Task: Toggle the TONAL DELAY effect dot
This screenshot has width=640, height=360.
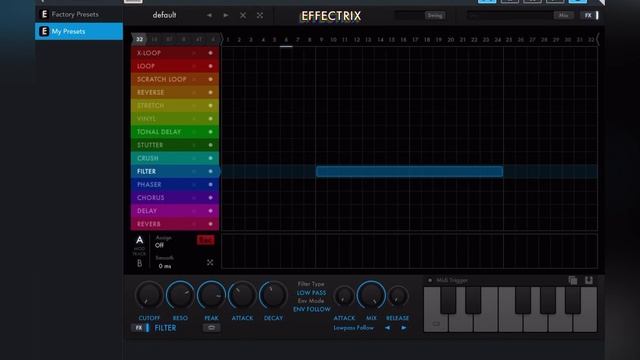Action: 211,132
